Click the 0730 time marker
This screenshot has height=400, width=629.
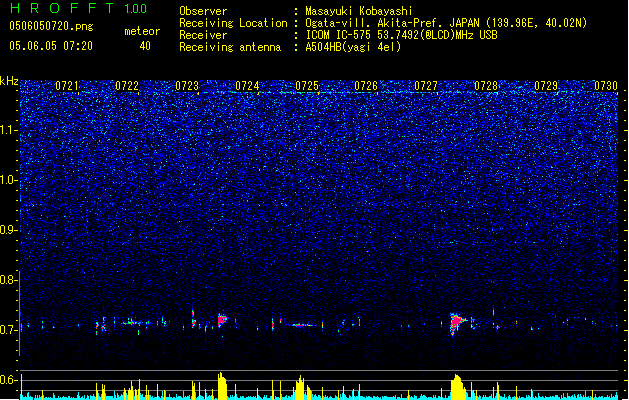tap(606, 86)
